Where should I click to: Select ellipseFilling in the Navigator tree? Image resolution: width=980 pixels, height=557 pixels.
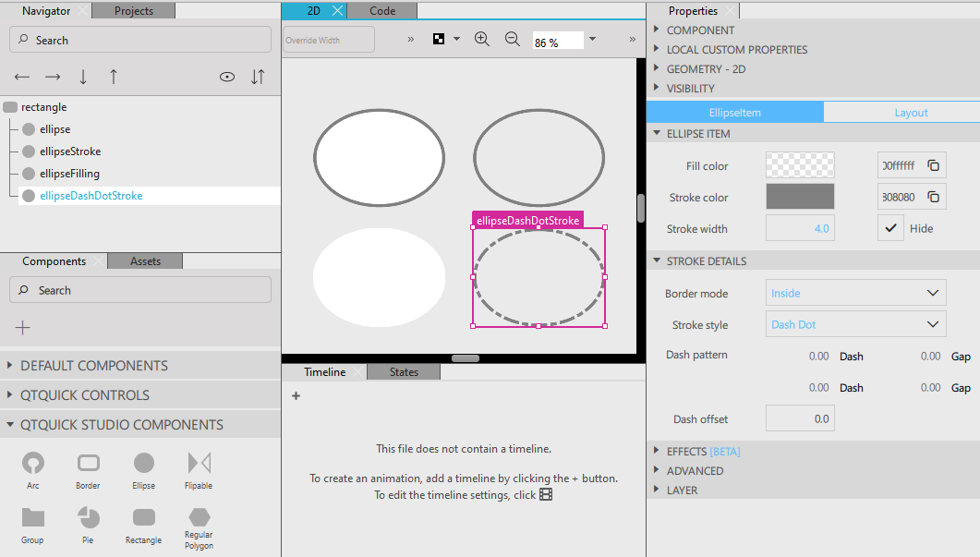(69, 174)
